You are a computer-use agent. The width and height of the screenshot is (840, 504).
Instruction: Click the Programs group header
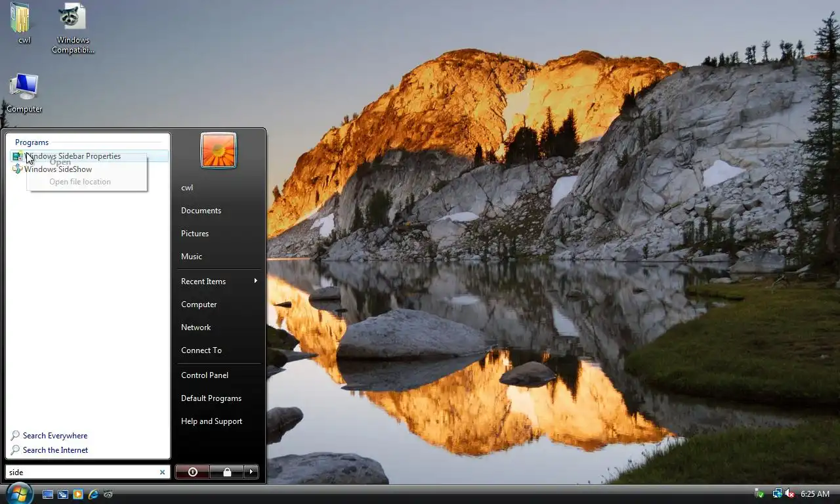[32, 142]
